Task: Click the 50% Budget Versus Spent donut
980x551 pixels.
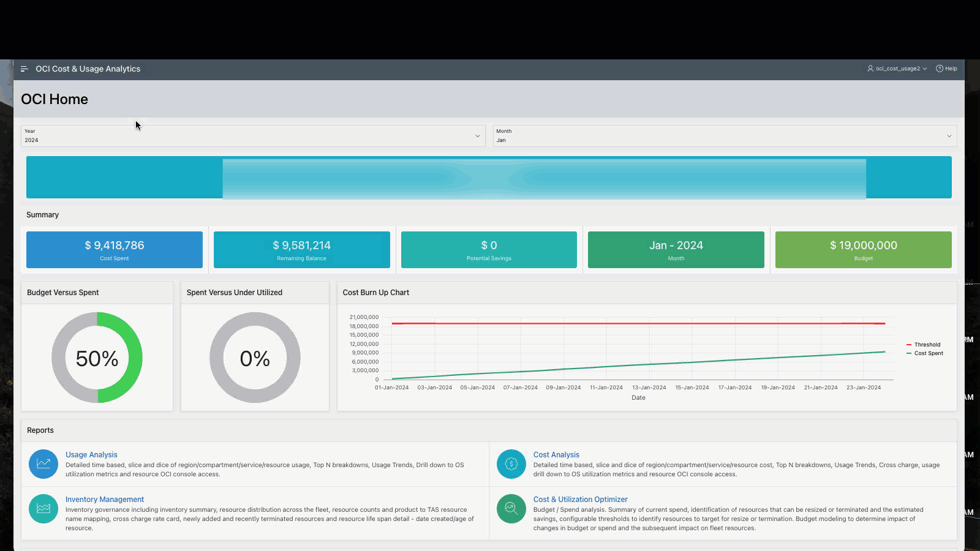Action: (97, 358)
